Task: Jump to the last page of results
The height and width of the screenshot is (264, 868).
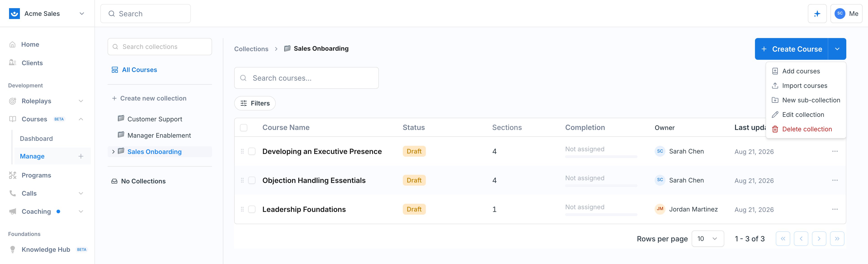Action: pyautogui.click(x=837, y=239)
